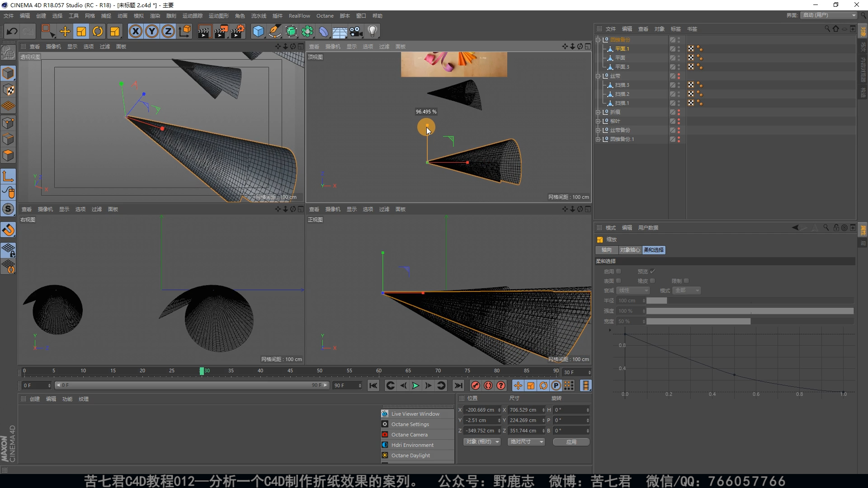Toggle Z axis lock
The height and width of the screenshot is (488, 868).
pyautogui.click(x=168, y=31)
